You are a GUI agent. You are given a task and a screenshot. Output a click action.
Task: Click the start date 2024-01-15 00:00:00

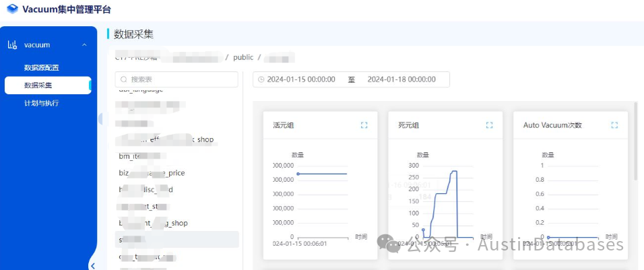tap(301, 79)
